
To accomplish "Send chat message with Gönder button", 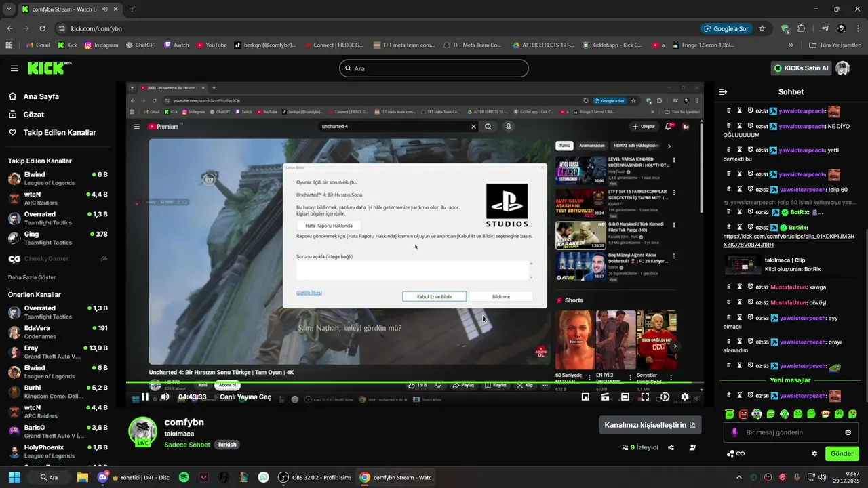I will coord(842,453).
